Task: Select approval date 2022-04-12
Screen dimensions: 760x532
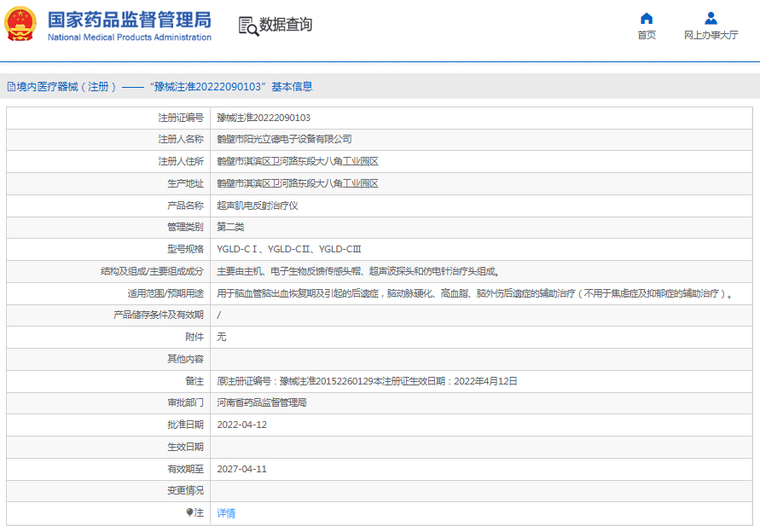Action: (x=242, y=425)
